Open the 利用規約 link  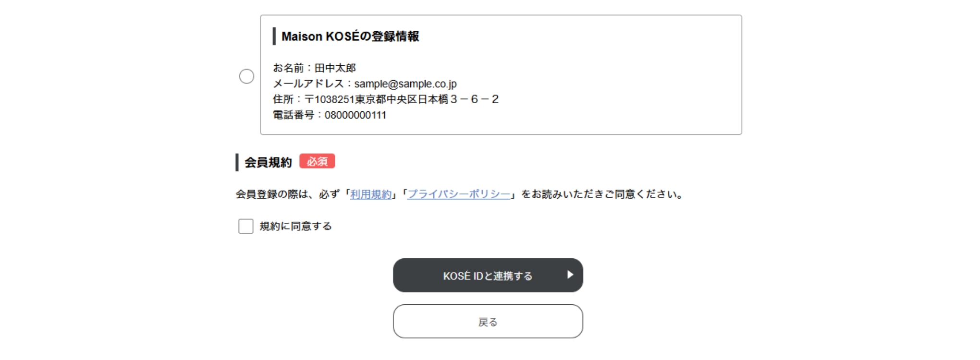pos(371,194)
